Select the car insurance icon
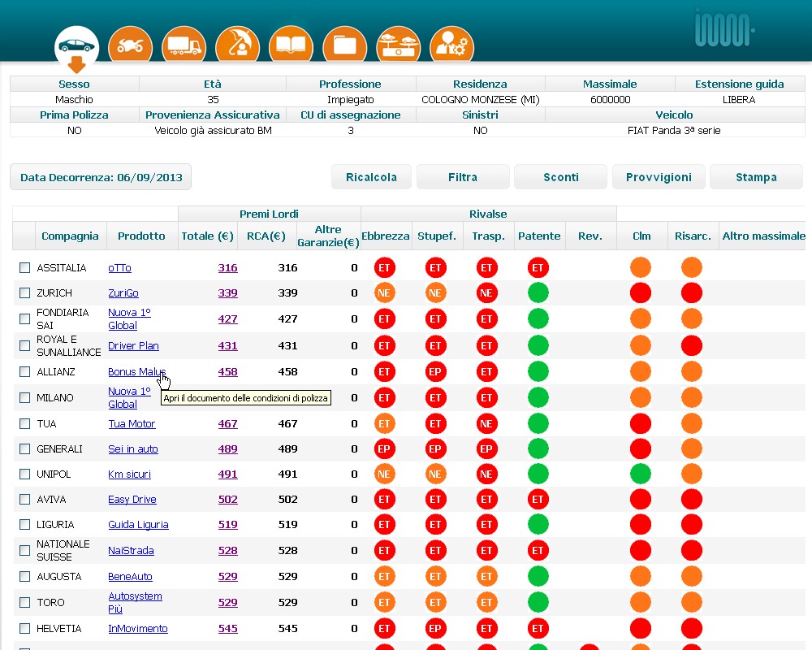This screenshot has width=812, height=650. click(76, 47)
